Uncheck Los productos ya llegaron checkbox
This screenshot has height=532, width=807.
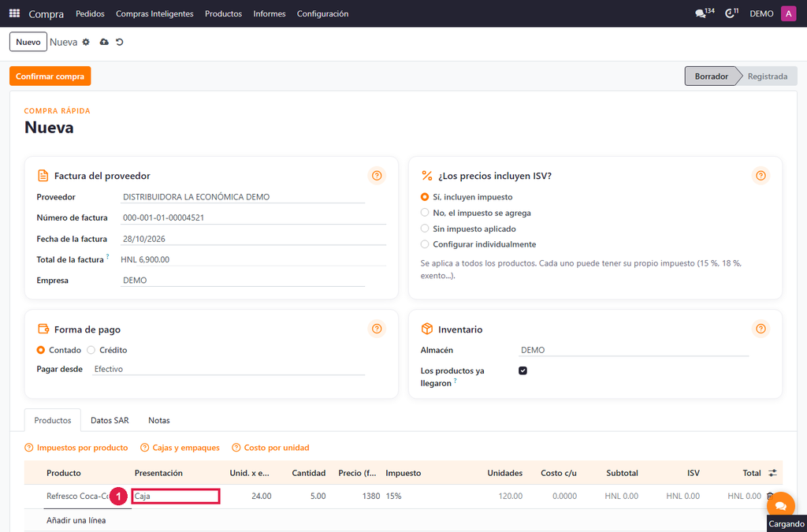(x=523, y=370)
